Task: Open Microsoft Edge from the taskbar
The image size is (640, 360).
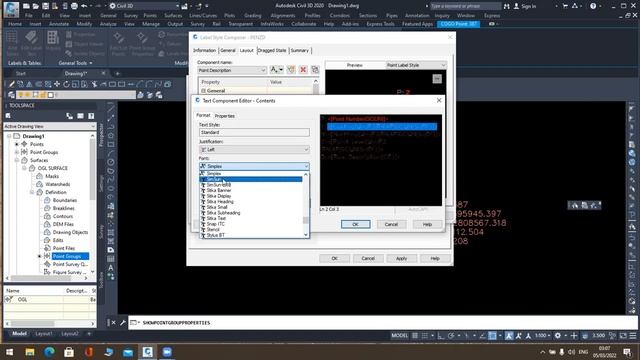Action: pyautogui.click(x=49, y=352)
